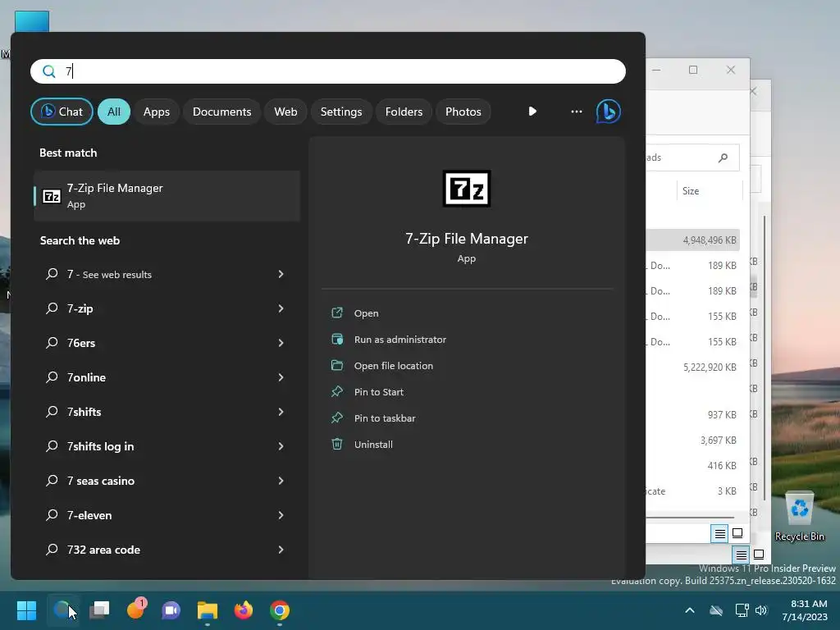This screenshot has height=630, width=840.
Task: Expand the '7 seas casino' suggestion arrow
Action: tap(281, 481)
